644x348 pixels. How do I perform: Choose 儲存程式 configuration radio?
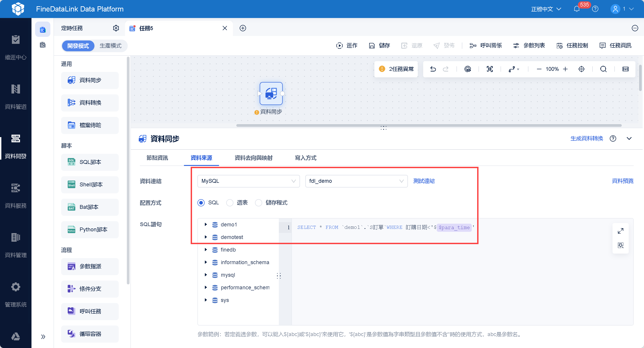(259, 203)
